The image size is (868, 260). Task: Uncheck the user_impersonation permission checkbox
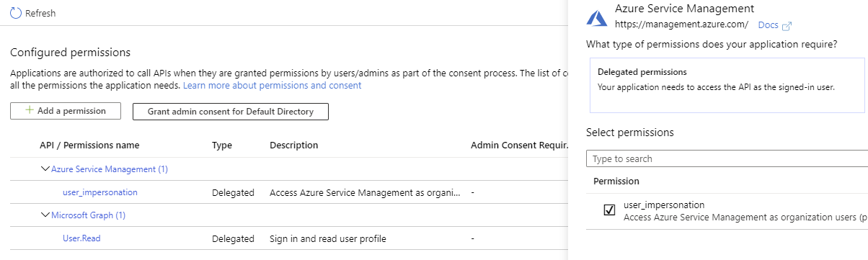[x=609, y=210]
